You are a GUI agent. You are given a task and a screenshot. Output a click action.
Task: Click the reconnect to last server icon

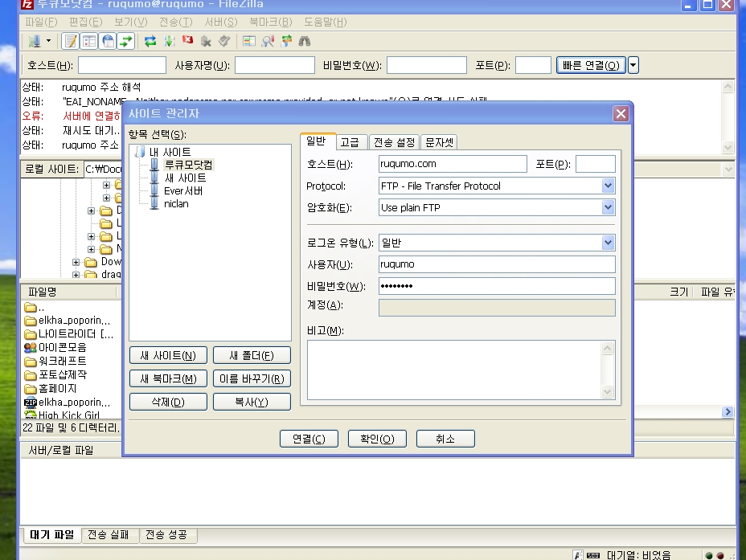[x=224, y=41]
